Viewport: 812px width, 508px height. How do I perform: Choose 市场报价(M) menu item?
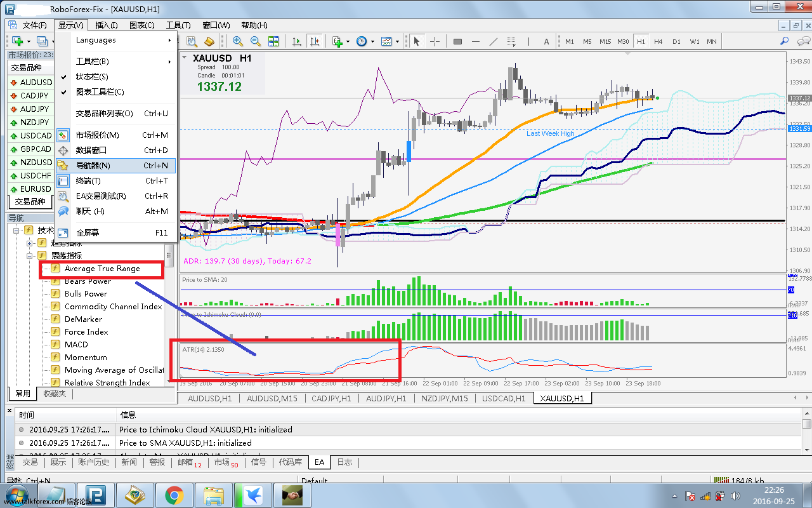point(115,135)
